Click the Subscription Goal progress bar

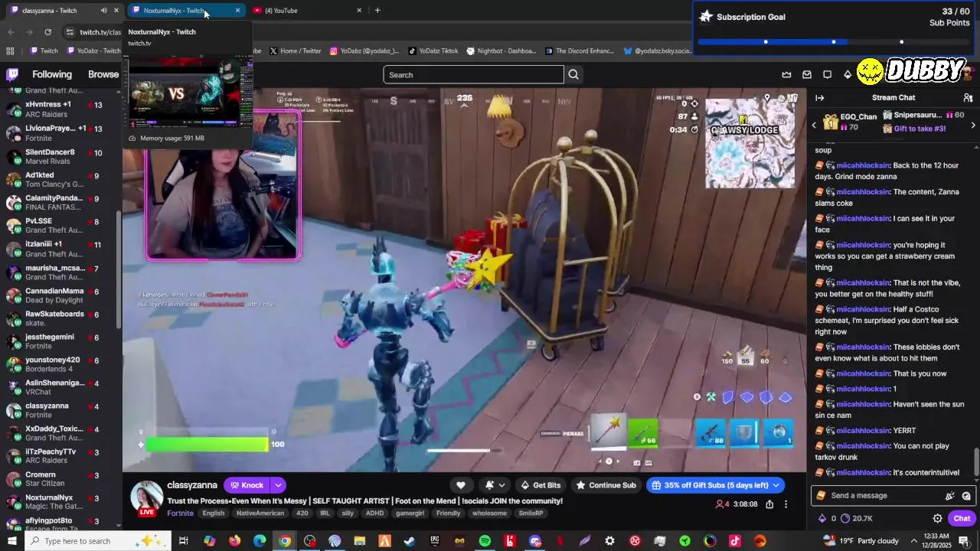tap(834, 42)
